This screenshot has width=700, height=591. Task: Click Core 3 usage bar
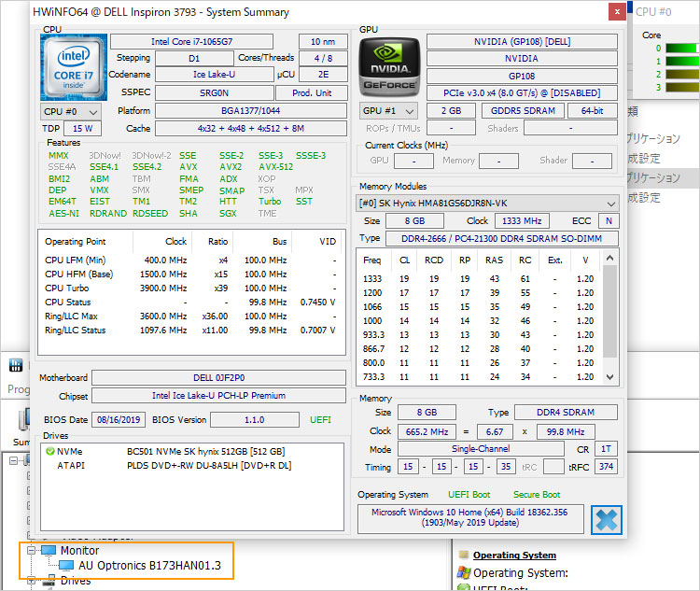(682, 87)
